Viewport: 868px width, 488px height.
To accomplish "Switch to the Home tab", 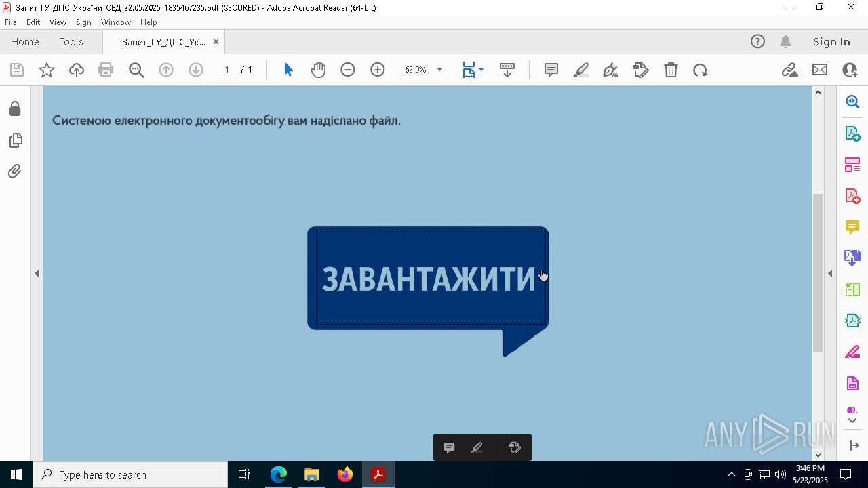I will [25, 41].
